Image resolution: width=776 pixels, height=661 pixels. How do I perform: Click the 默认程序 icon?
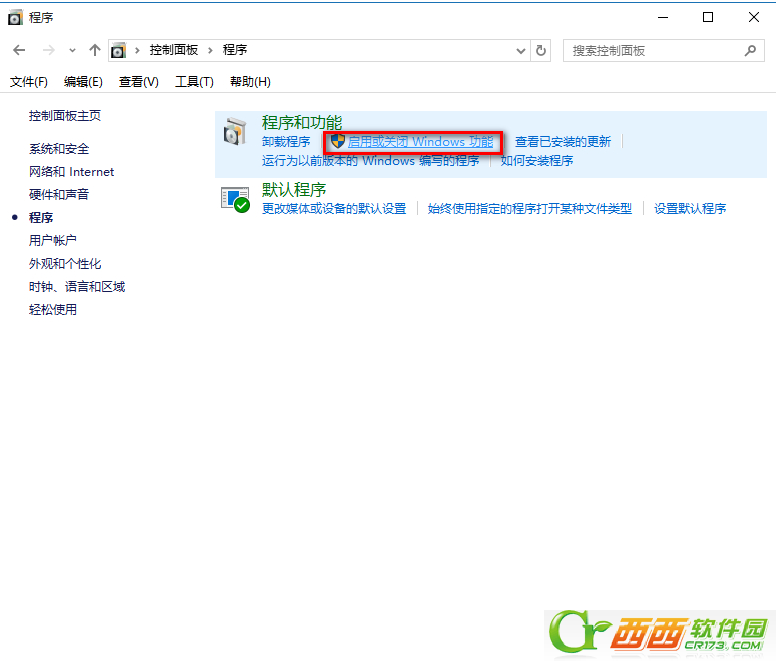point(235,199)
